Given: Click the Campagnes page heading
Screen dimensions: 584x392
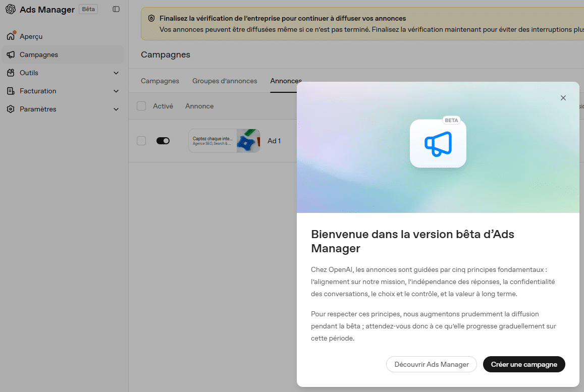Looking at the screenshot, I should tap(166, 54).
